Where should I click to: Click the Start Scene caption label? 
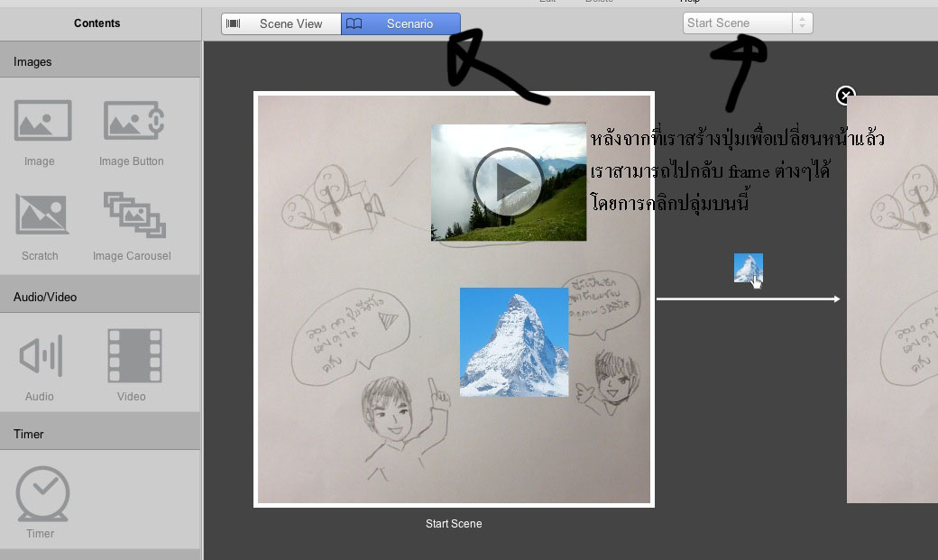(x=454, y=524)
